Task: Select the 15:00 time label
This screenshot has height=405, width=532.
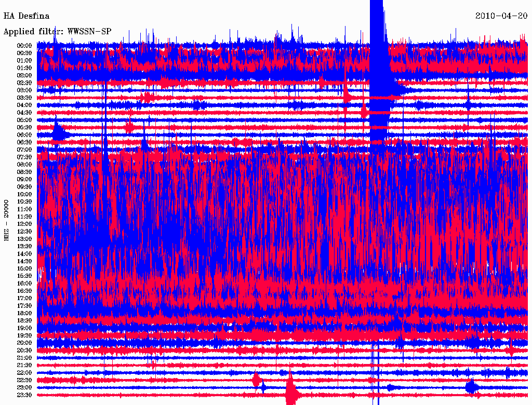Action: (24, 269)
